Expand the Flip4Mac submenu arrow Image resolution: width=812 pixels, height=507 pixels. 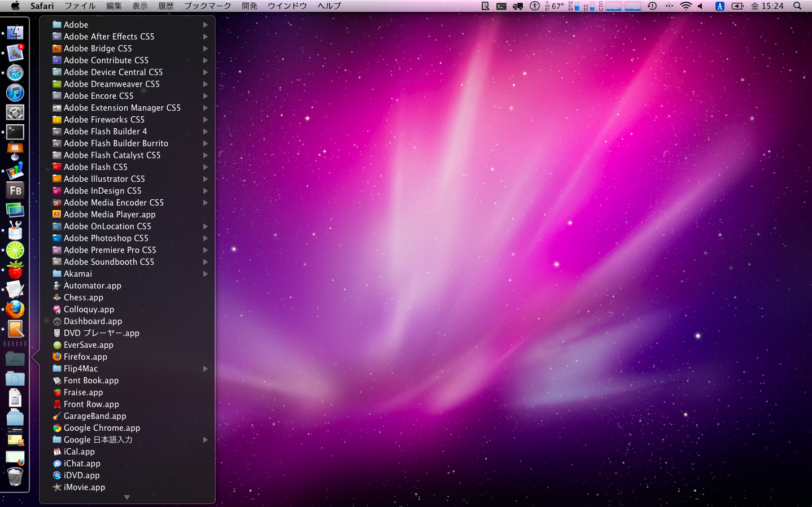(206, 369)
